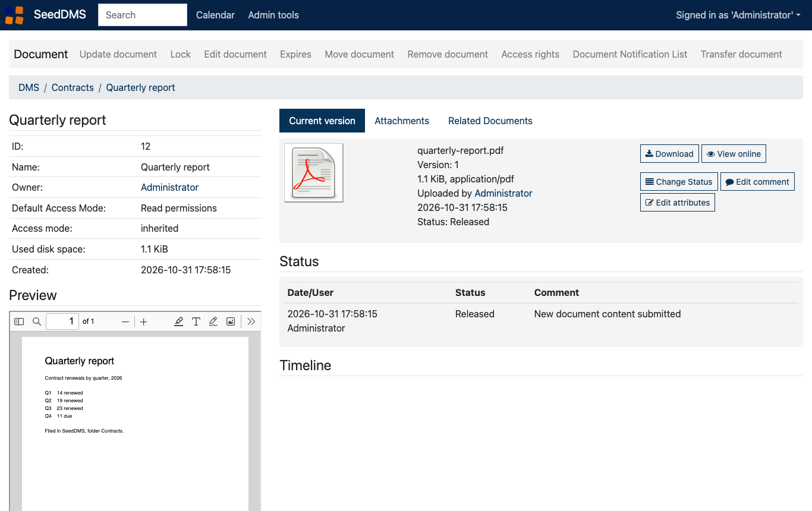The width and height of the screenshot is (812, 511).
Task: Click Edit attributes button
Action: 678,203
